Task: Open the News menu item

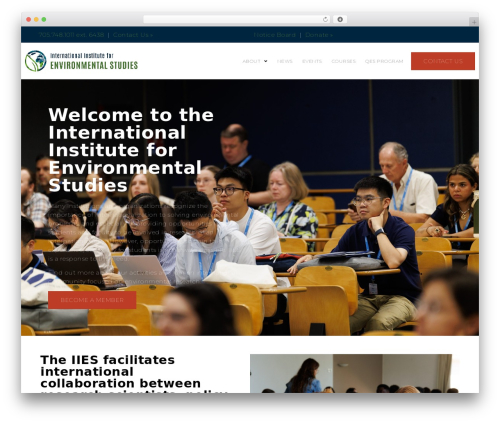Action: click(x=285, y=61)
